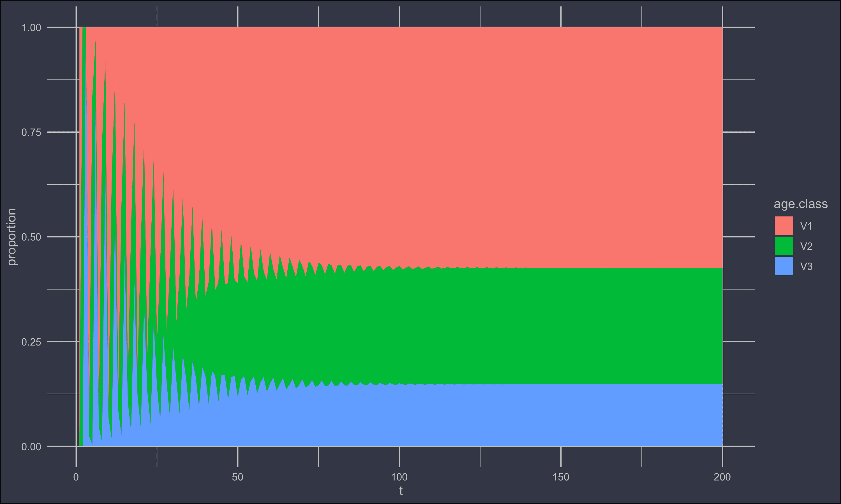The width and height of the screenshot is (841, 504).
Task: Click x-axis tick label 50
Action: [238, 477]
